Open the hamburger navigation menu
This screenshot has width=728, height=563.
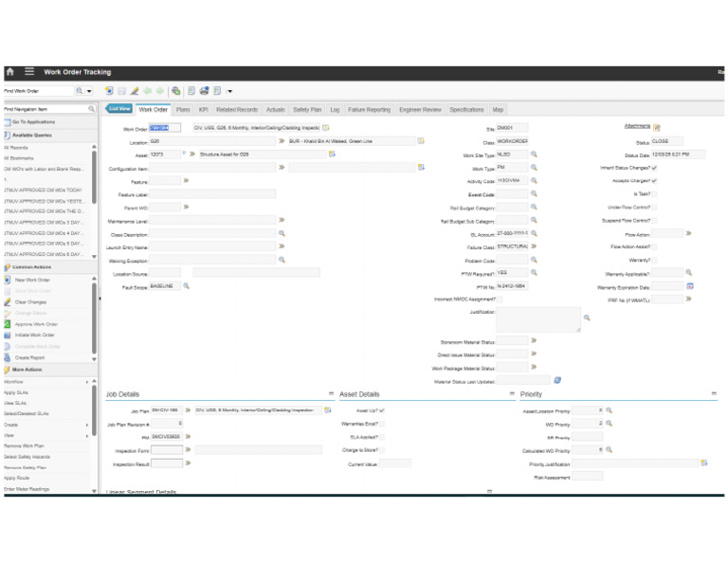click(x=29, y=72)
